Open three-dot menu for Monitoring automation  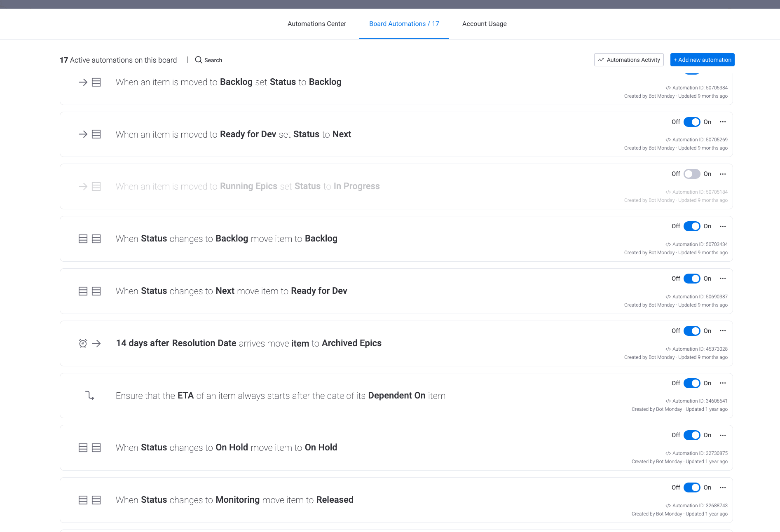(x=723, y=487)
